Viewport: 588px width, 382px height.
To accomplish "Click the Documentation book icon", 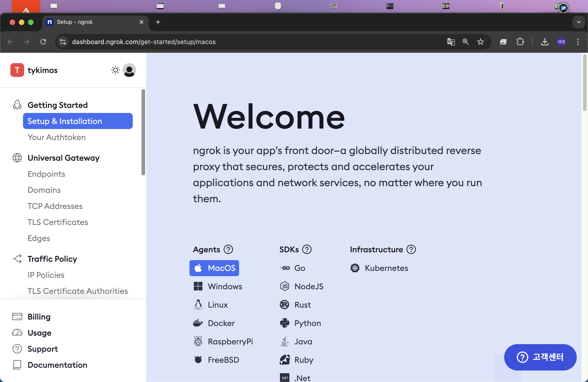I will (x=17, y=365).
